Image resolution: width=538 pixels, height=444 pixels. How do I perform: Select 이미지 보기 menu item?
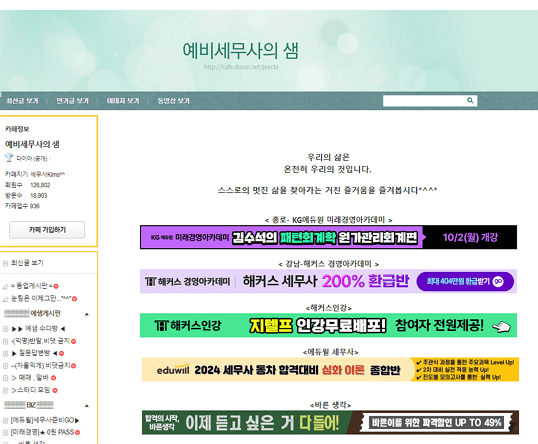(x=123, y=101)
